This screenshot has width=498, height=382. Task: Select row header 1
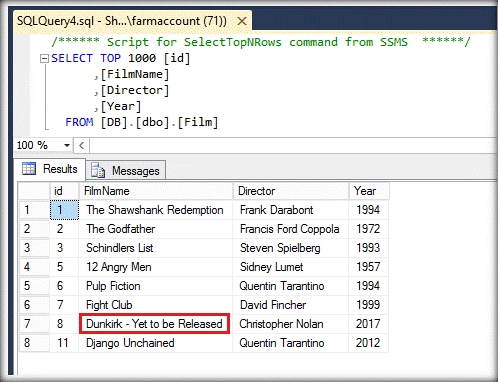[x=34, y=210]
